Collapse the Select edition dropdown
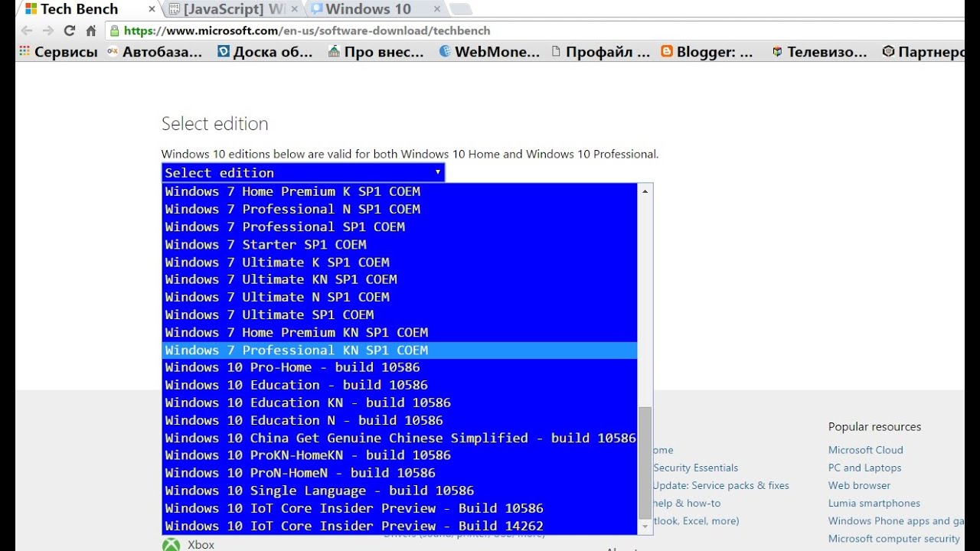This screenshot has width=980, height=551. [x=303, y=172]
